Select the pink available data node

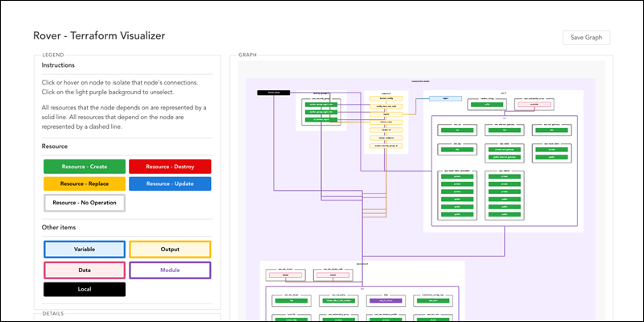534,105
